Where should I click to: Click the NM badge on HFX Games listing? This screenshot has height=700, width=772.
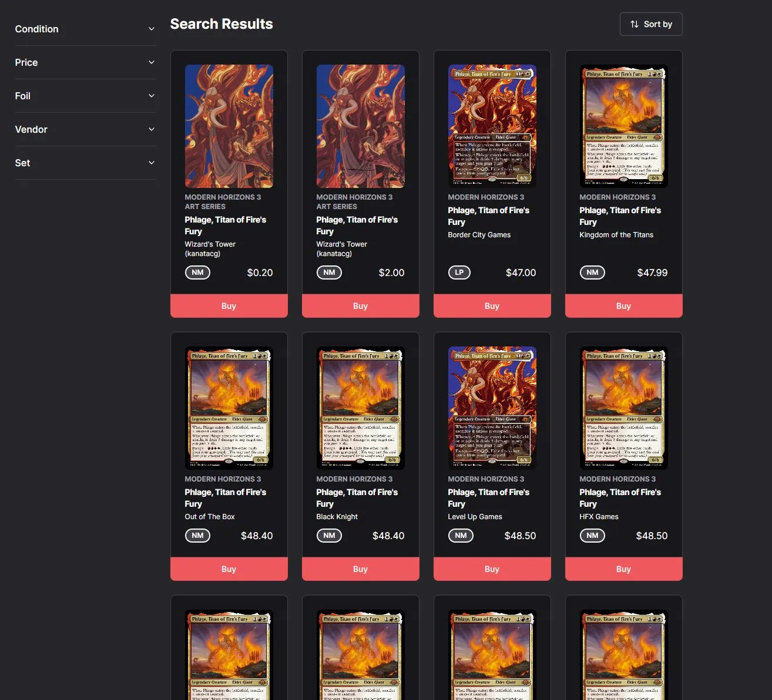click(592, 536)
